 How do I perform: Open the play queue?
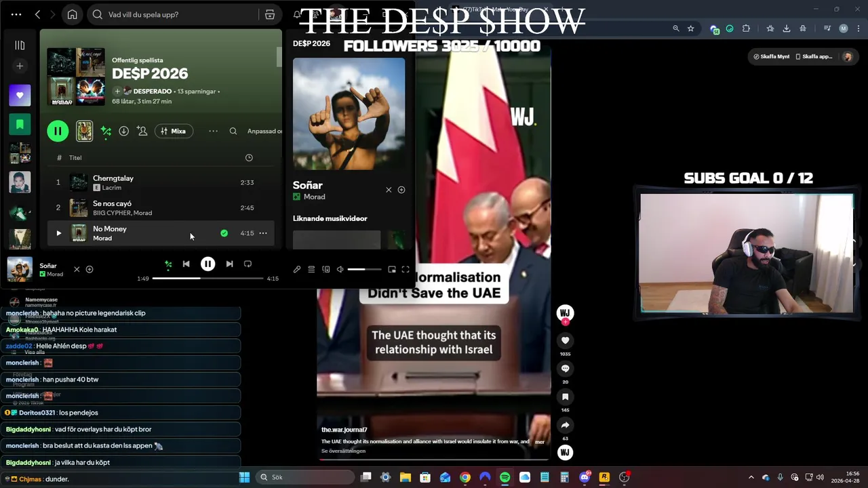click(x=311, y=269)
